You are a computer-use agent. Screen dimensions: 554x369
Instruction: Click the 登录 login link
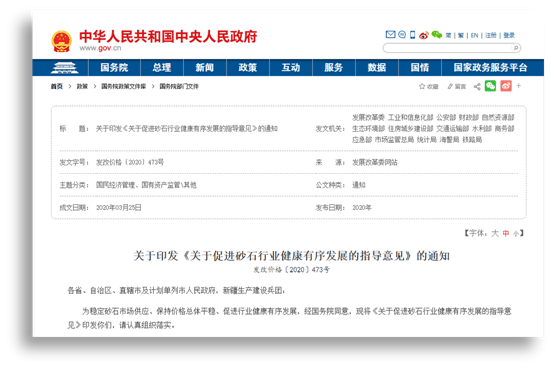point(509,35)
